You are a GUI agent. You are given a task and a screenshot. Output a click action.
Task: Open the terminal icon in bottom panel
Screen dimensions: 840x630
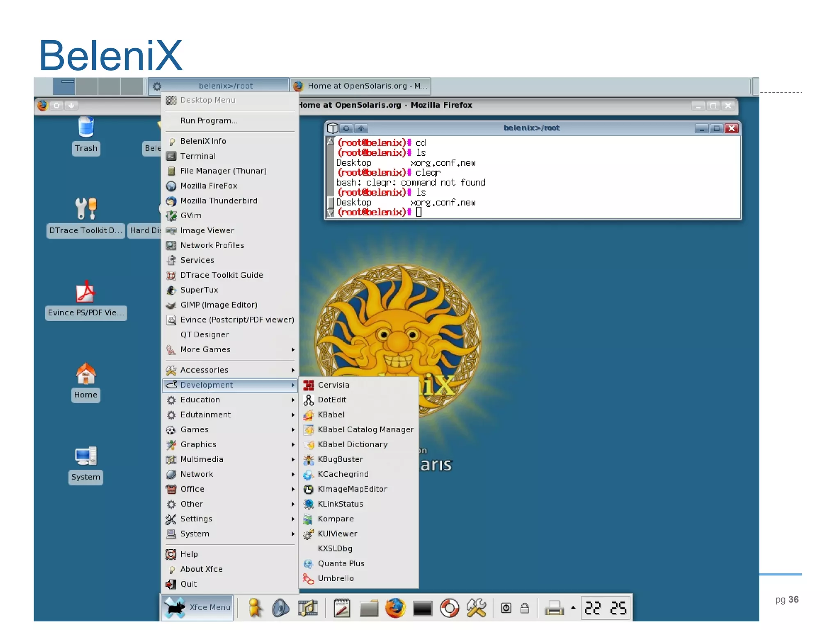[422, 608]
